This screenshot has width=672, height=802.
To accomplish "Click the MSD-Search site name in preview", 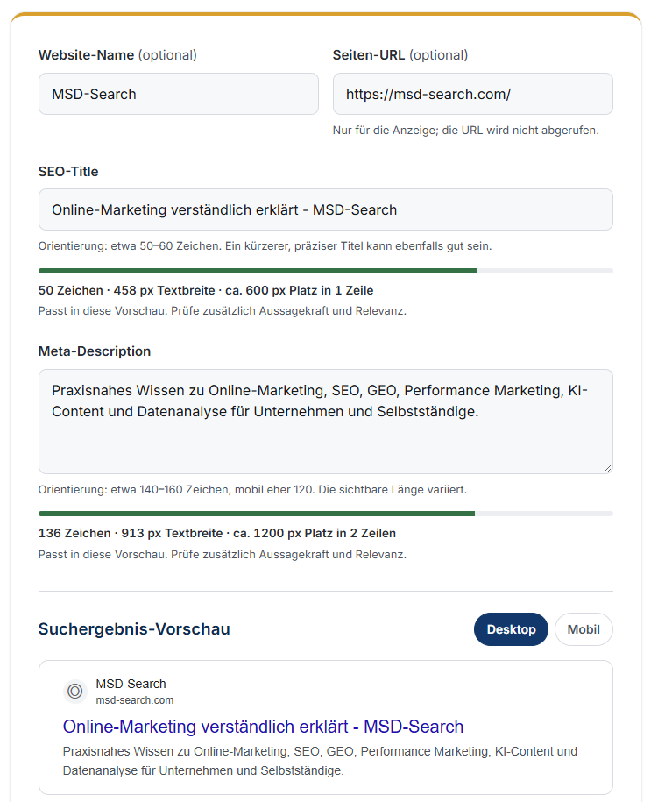I will [x=131, y=684].
